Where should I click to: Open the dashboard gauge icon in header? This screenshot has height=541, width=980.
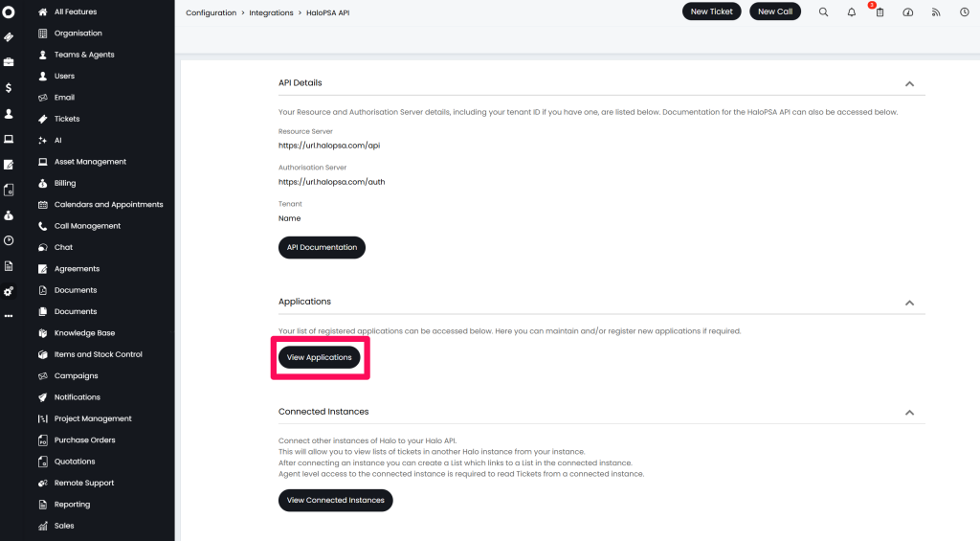[908, 11]
